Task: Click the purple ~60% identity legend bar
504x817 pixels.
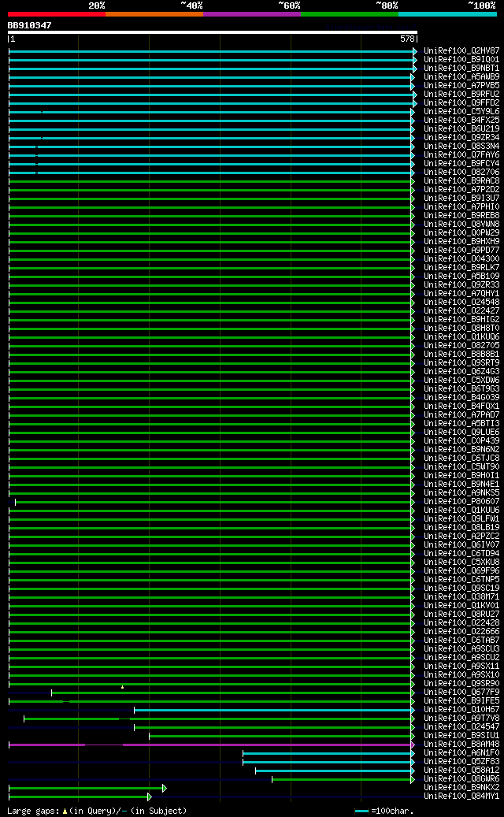Action: click(252, 14)
